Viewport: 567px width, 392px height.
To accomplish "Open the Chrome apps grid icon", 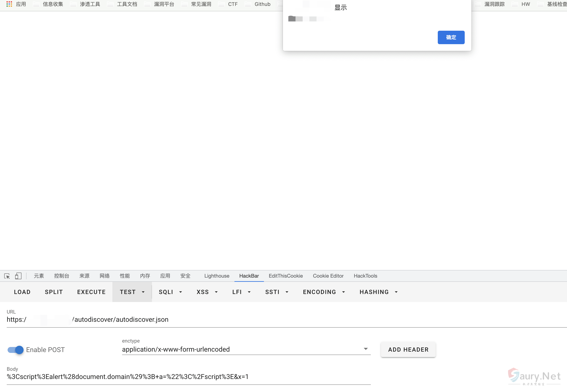I will (9, 4).
